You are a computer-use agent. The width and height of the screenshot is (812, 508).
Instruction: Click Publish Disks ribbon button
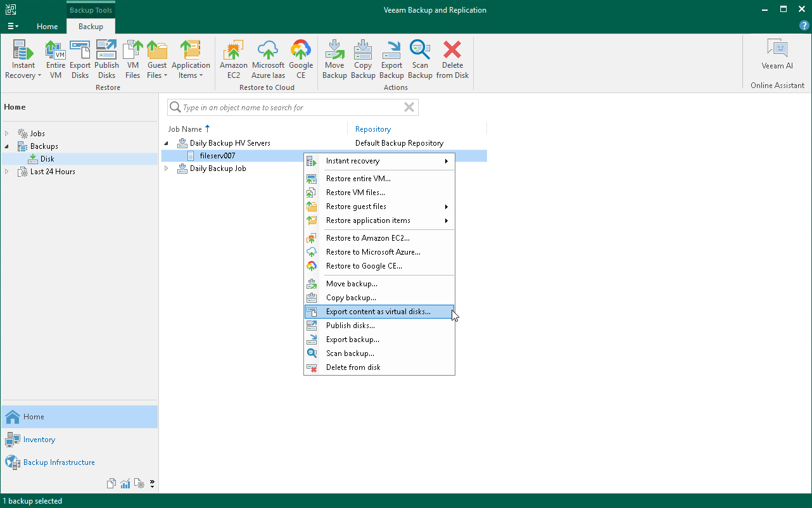point(106,60)
